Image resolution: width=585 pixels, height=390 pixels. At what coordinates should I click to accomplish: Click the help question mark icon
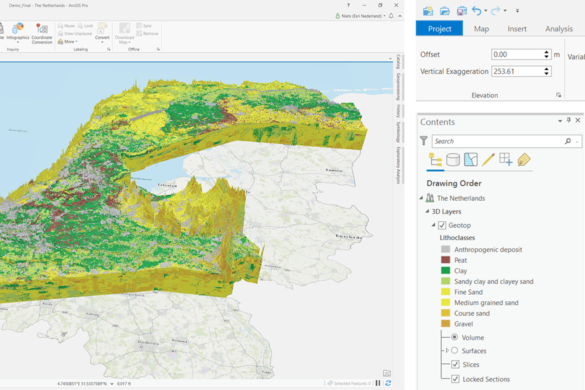point(348,5)
